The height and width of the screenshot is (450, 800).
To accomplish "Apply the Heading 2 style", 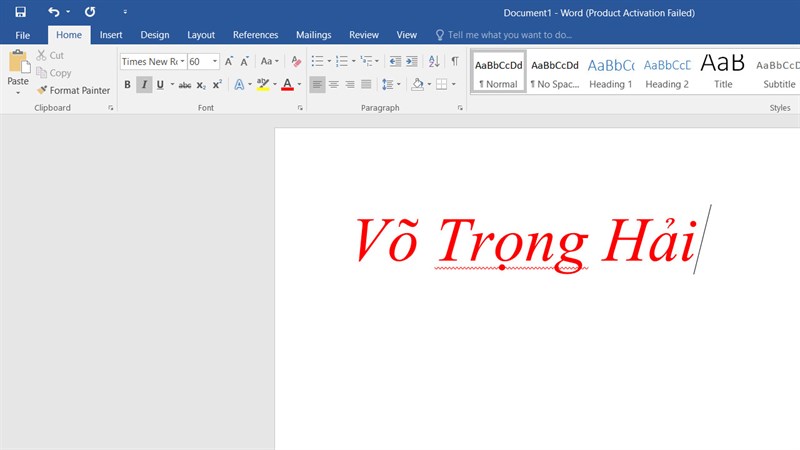I will (667, 71).
